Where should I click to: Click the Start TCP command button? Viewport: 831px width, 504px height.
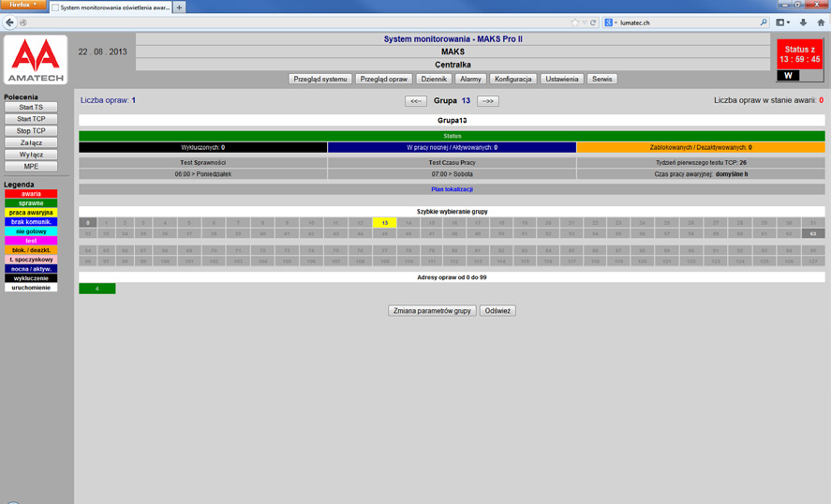(31, 119)
